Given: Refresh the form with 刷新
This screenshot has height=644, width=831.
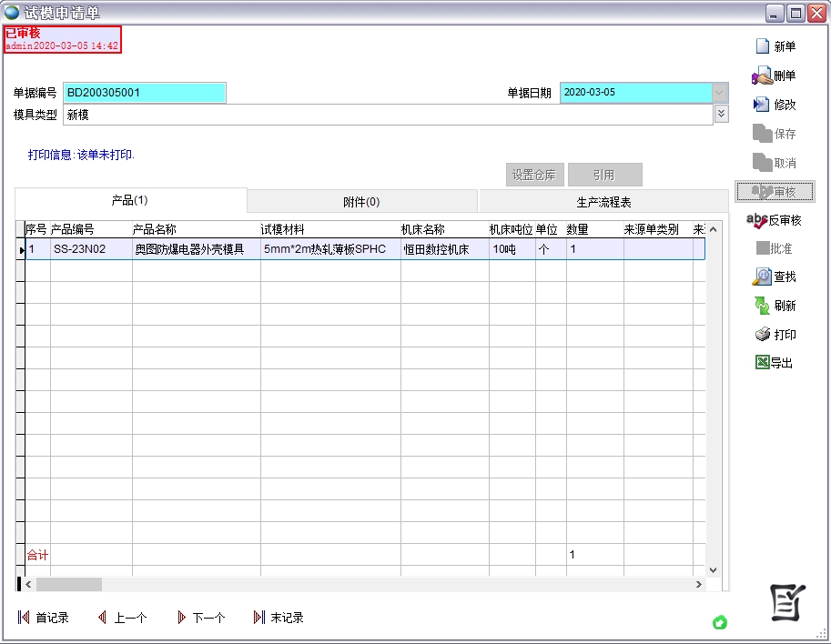Looking at the screenshot, I should (763, 306).
